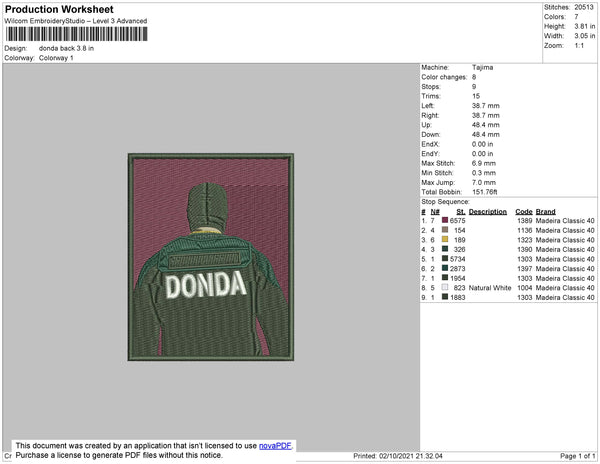
Task: Click the swatch for stop 6 (2873)
Action: click(445, 268)
